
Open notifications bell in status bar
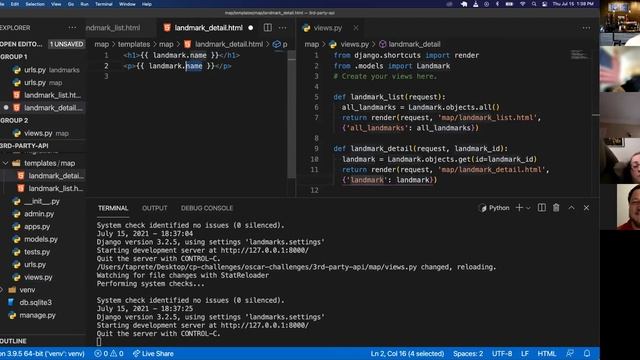(x=587, y=353)
